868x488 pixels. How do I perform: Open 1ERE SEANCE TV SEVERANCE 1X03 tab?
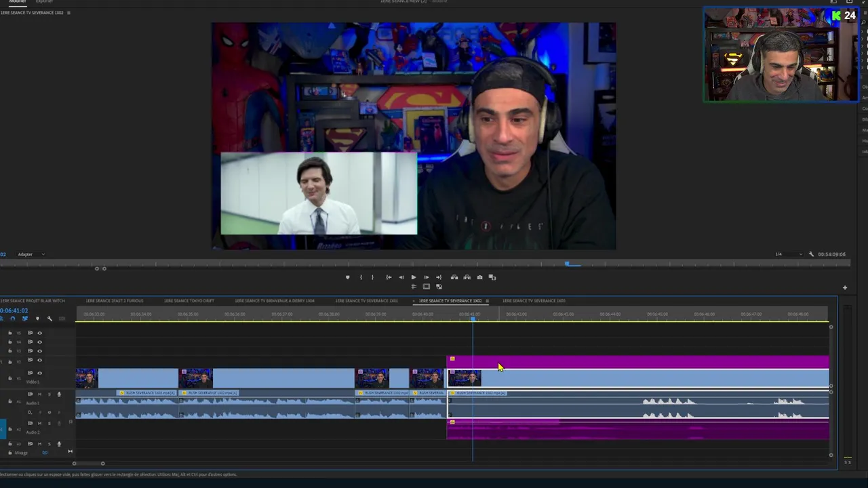[534, 301]
